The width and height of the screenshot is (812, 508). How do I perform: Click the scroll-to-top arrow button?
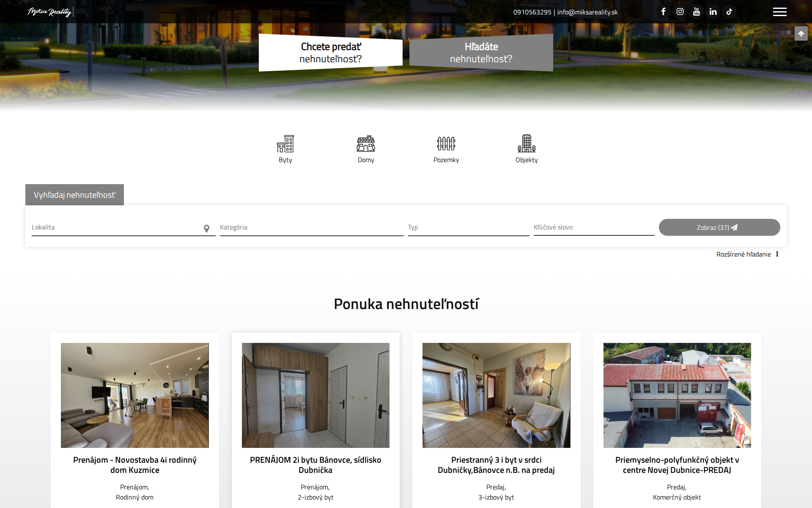(x=801, y=33)
